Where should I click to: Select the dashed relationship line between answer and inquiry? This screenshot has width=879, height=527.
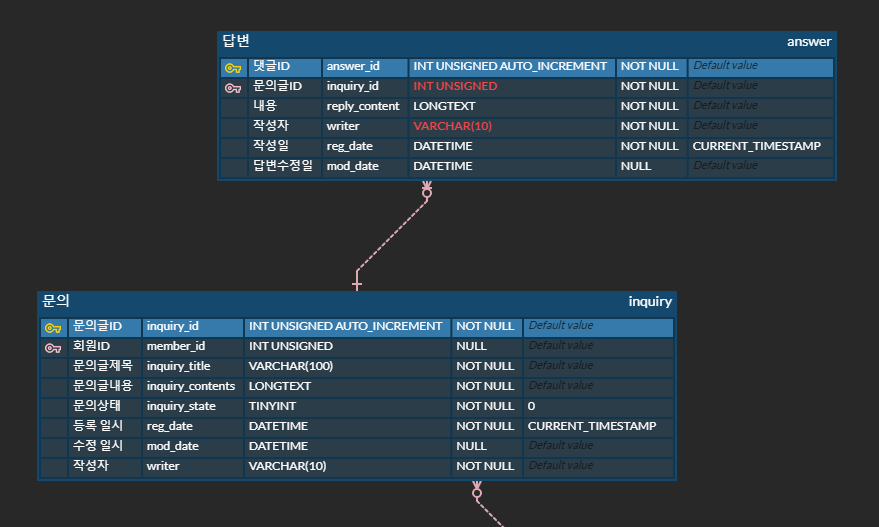[392, 234]
